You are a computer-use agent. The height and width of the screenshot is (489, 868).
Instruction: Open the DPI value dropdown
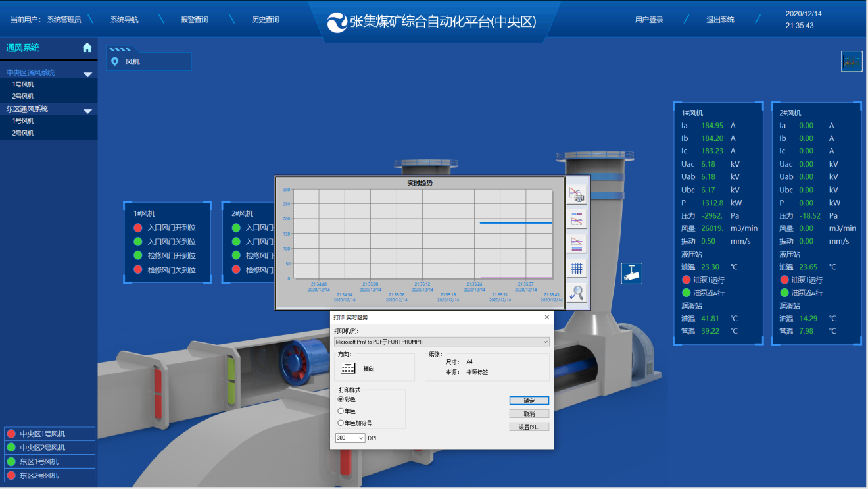361,438
